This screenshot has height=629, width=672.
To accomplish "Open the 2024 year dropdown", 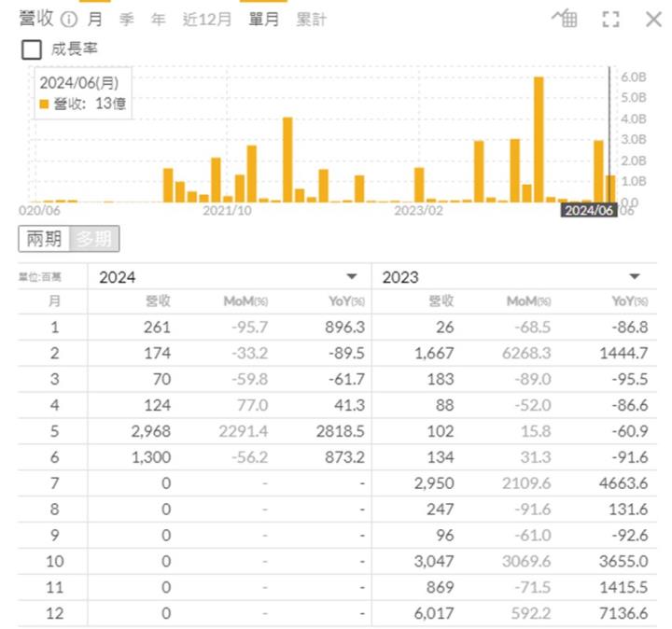I will tap(352, 277).
